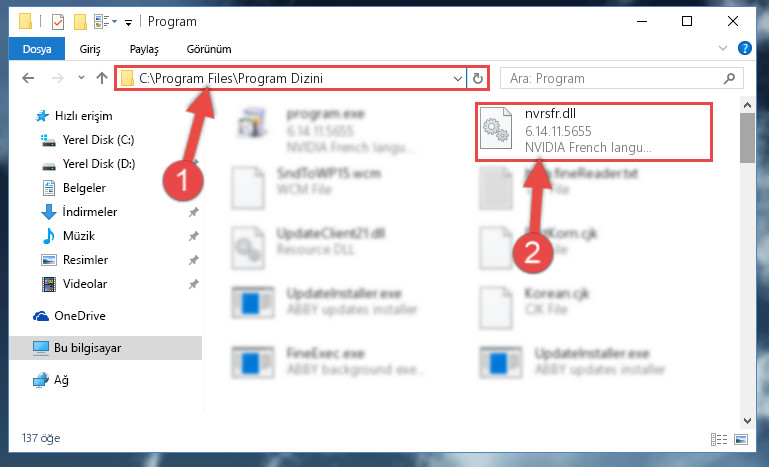Go up one folder level
The width and height of the screenshot is (769, 467).
(102, 78)
